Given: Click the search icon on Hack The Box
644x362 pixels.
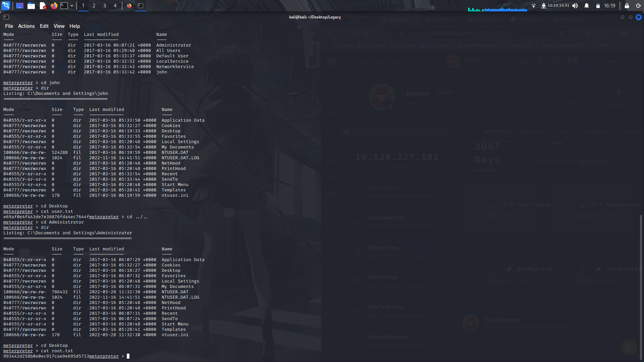Looking at the screenshot, I should click(x=352, y=61).
